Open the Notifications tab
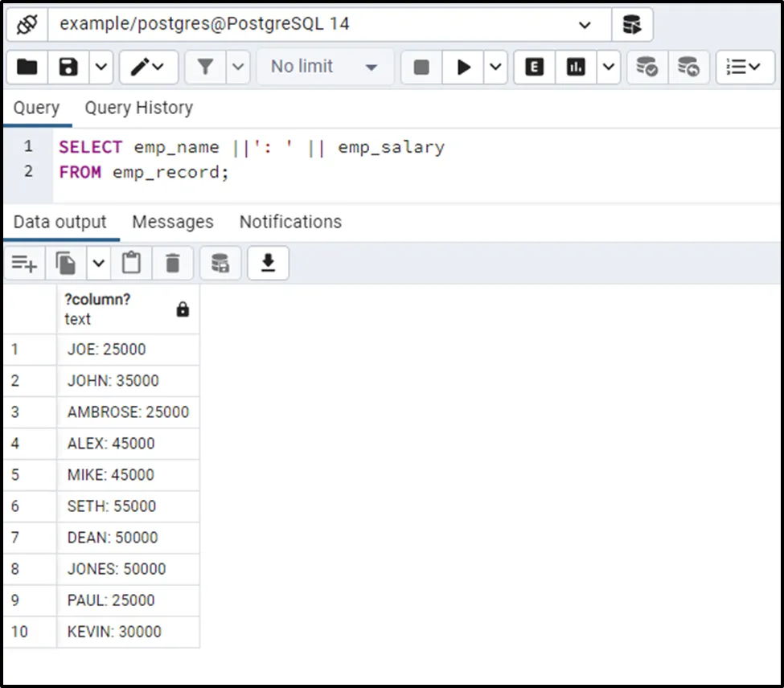Image resolution: width=784 pixels, height=688 pixels. click(290, 222)
